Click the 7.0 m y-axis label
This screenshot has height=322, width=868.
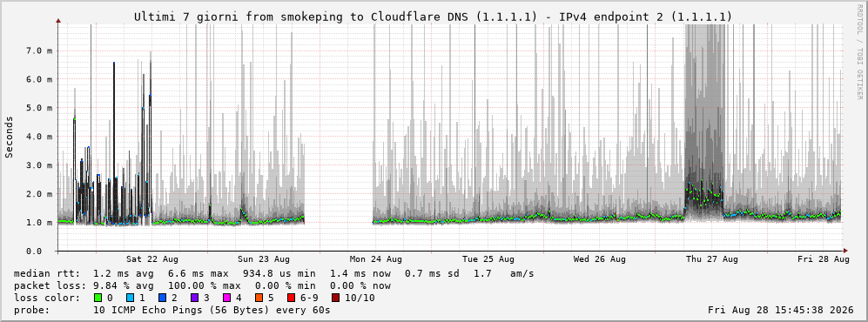tap(39, 50)
